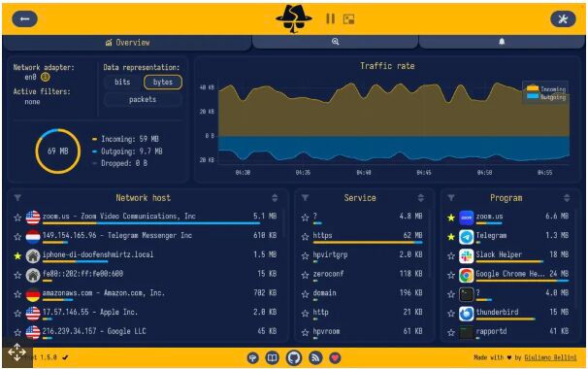This screenshot has height=369, width=588.
Task: Sort the Program list
Action: [567, 198]
